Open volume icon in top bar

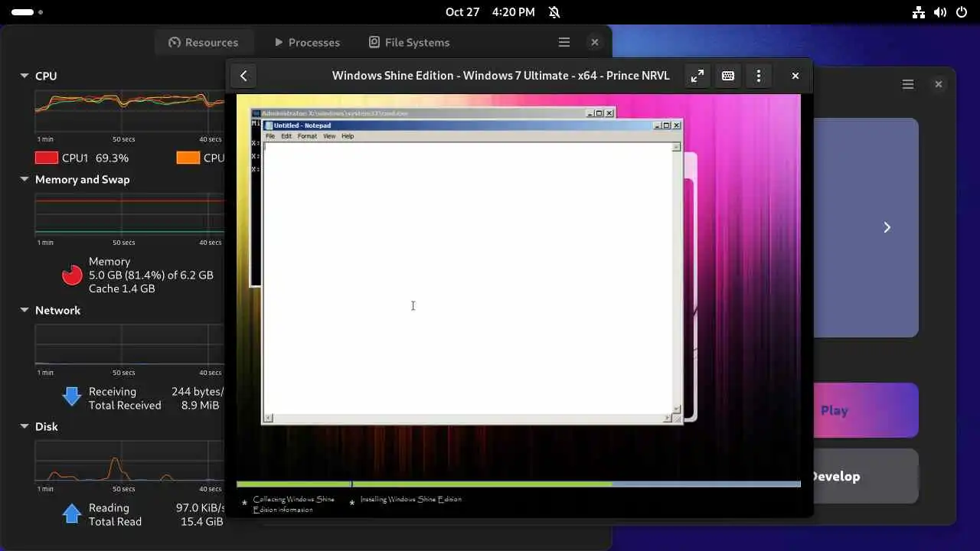[x=941, y=12]
